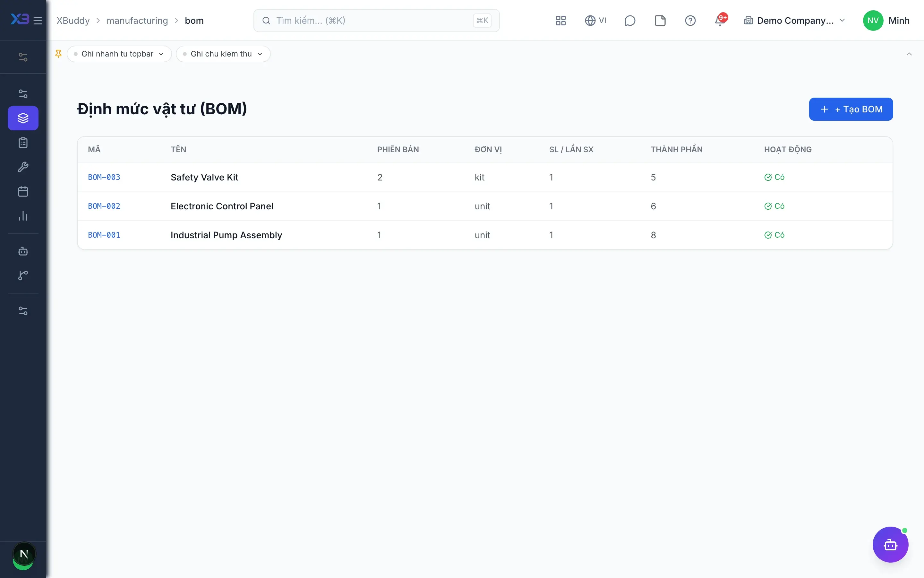Open the BOM-003 link
This screenshot has height=578, width=924.
click(x=104, y=177)
